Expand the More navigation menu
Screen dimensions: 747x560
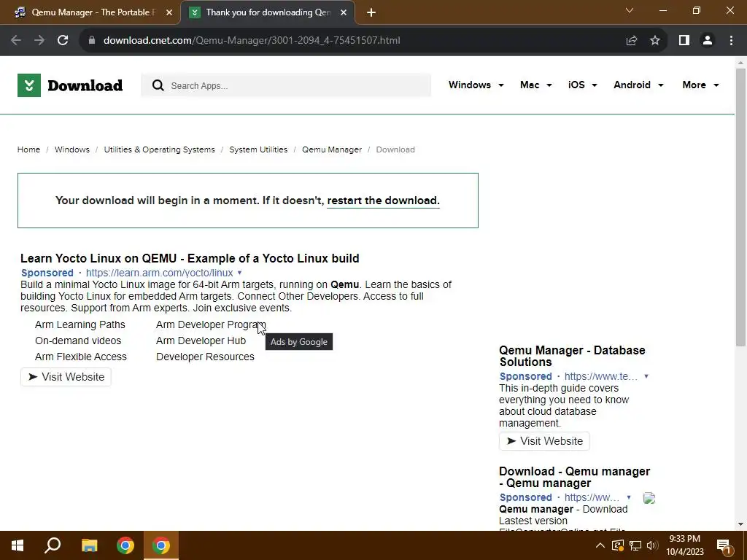(700, 85)
